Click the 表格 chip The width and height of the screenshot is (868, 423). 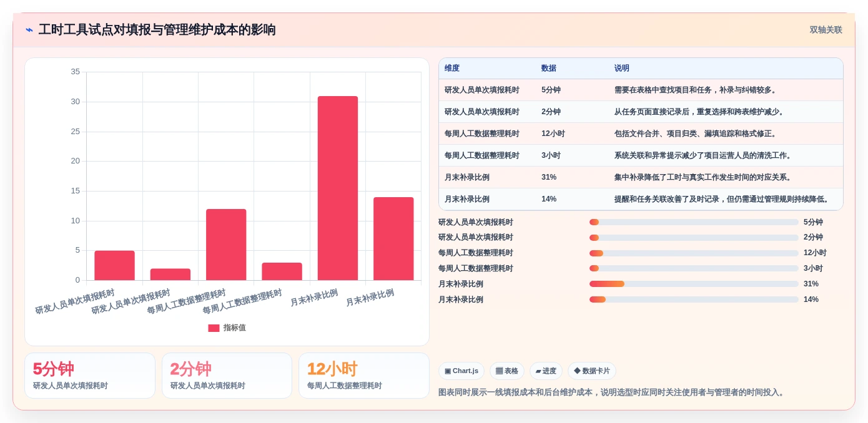click(x=507, y=371)
